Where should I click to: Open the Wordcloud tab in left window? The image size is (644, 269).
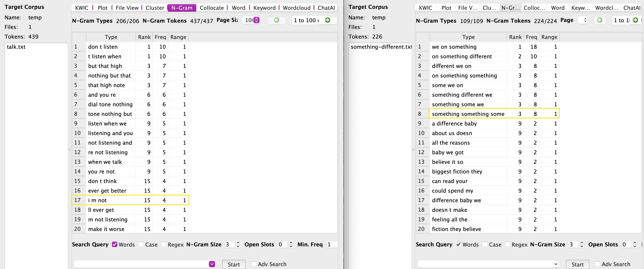tap(297, 8)
